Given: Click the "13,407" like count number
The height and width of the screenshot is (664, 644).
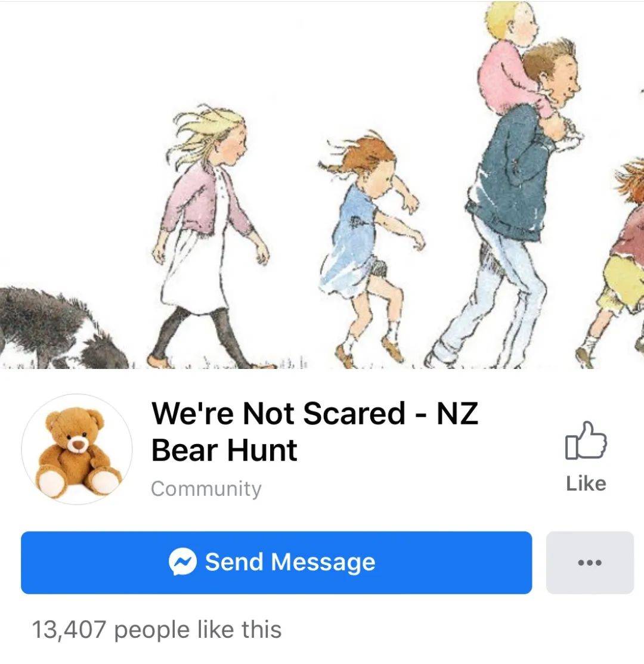Looking at the screenshot, I should point(69,629).
